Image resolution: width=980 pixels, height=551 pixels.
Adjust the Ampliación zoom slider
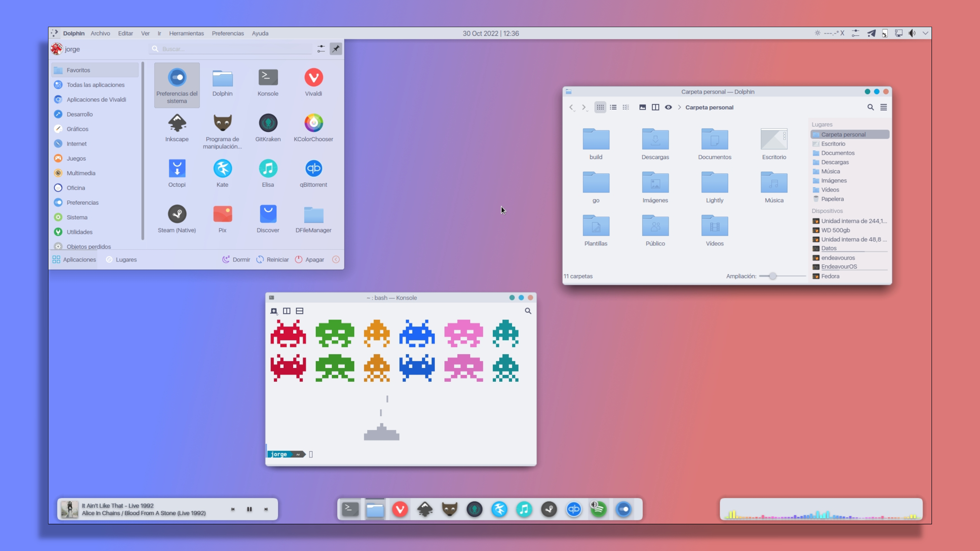[x=772, y=276]
